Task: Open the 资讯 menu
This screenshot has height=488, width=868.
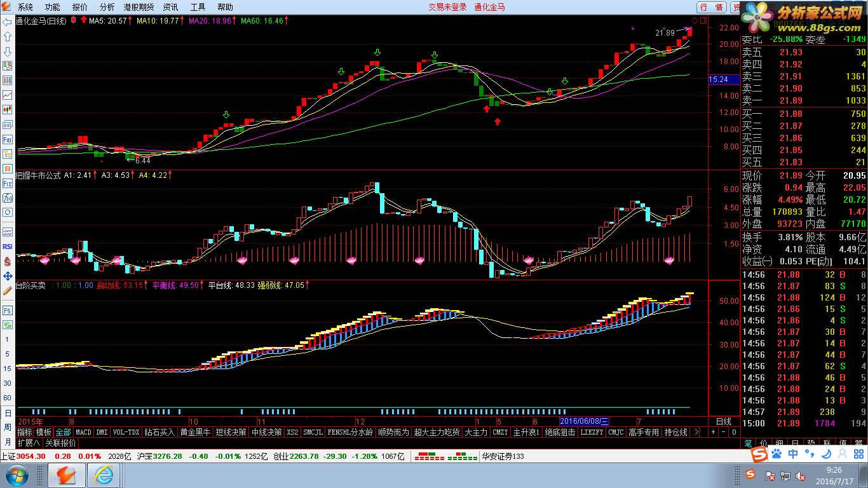Action: point(170,7)
